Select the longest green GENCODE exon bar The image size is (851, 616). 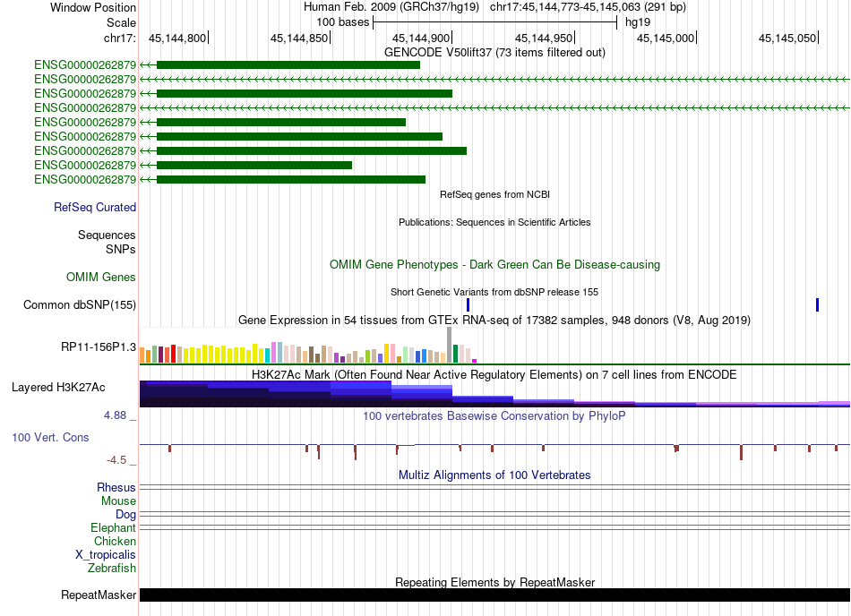tap(312, 150)
